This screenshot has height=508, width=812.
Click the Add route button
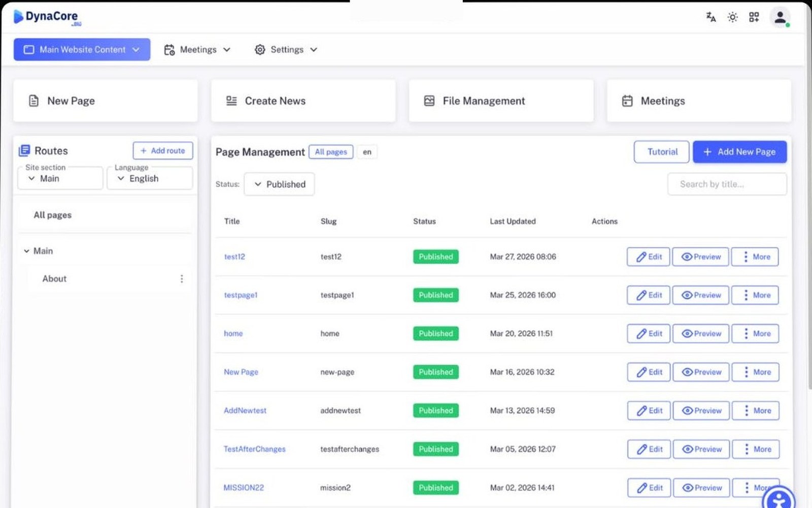pyautogui.click(x=163, y=150)
